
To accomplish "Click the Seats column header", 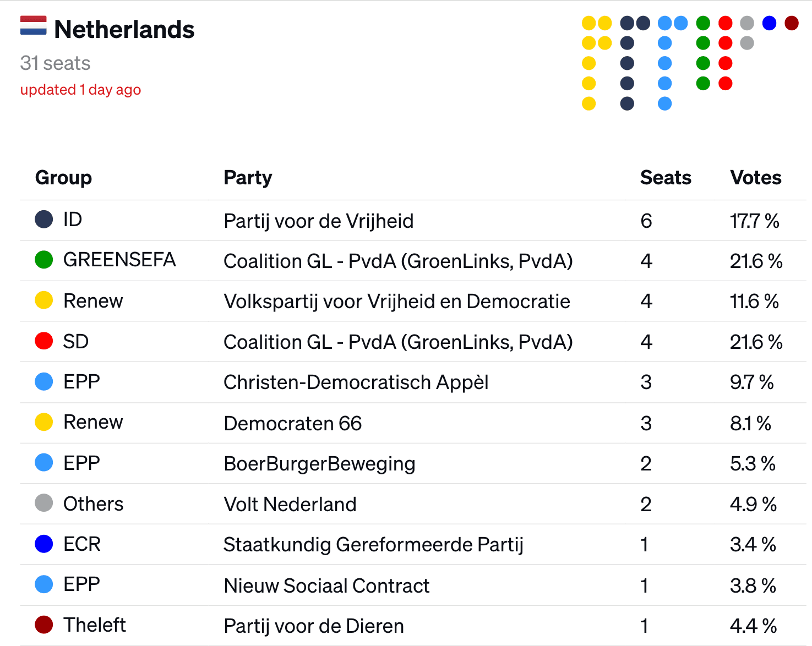I will click(x=666, y=177).
